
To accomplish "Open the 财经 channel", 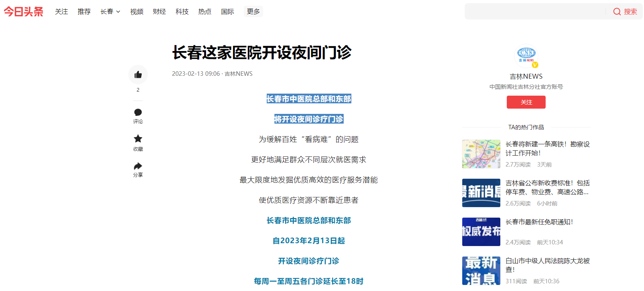I will click(159, 12).
